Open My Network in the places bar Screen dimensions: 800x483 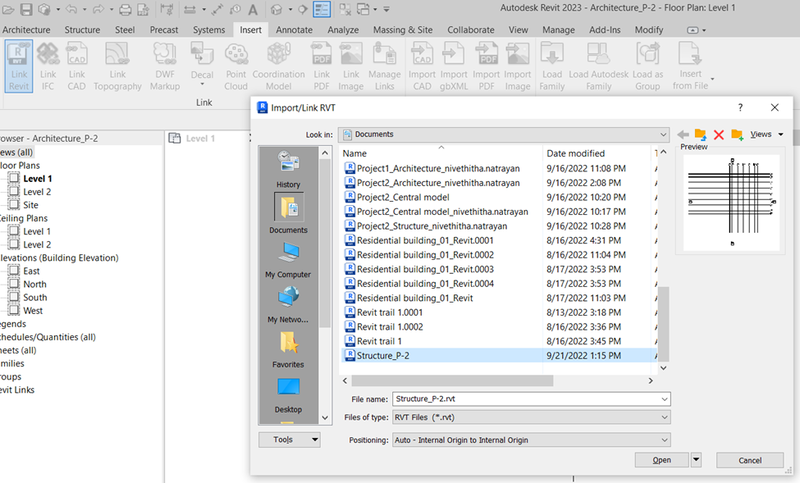(x=288, y=305)
